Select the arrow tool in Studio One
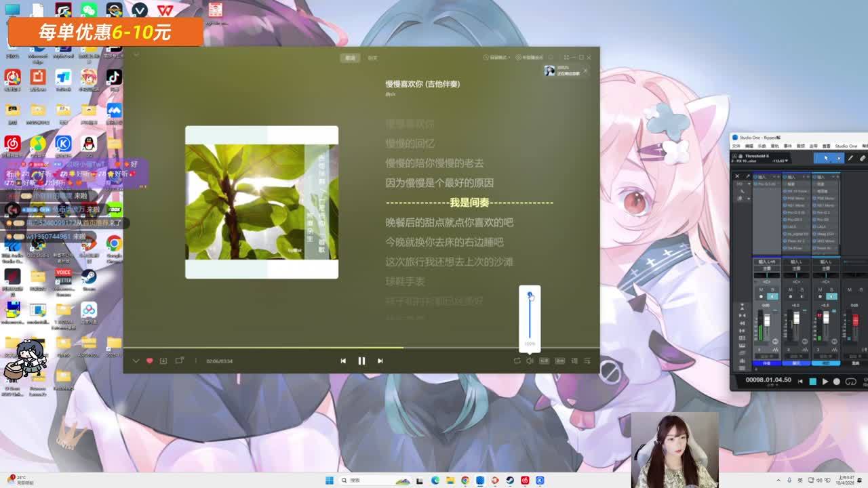The height and width of the screenshot is (488, 868). 825,158
